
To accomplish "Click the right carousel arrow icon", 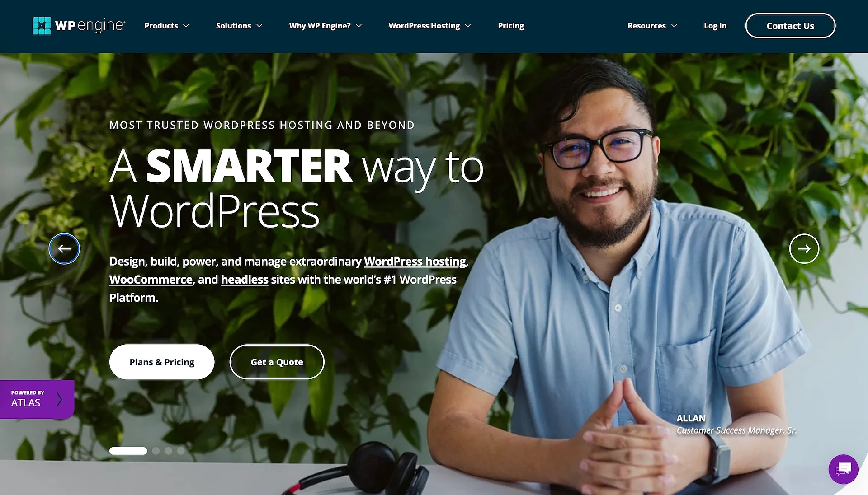I will click(804, 248).
